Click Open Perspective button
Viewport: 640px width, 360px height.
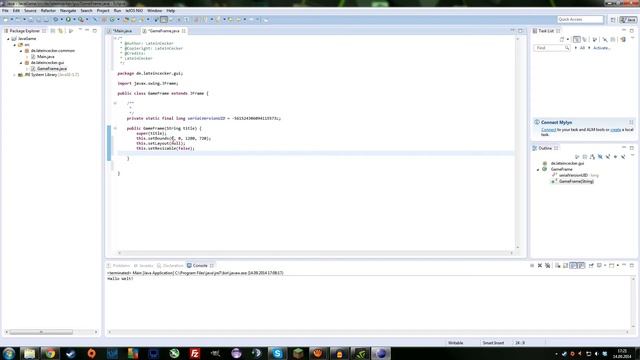(x=613, y=20)
